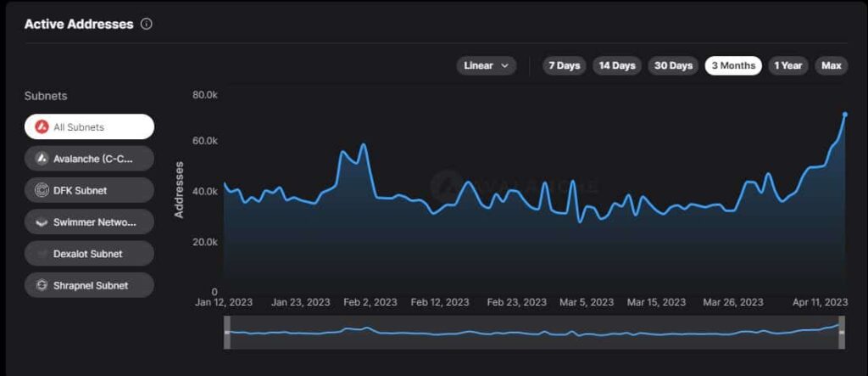868x376 pixels.
Task: Select the All Subnets filter
Action: (x=89, y=127)
